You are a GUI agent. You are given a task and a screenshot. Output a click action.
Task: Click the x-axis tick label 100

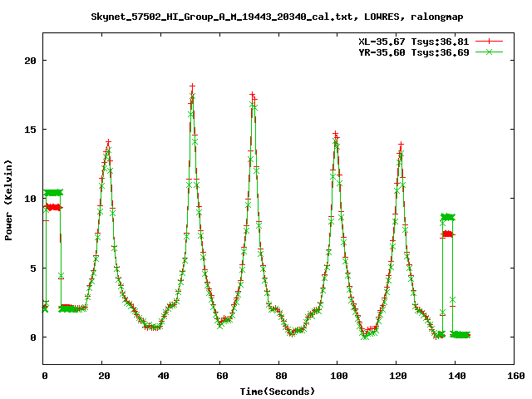pyautogui.click(x=339, y=376)
